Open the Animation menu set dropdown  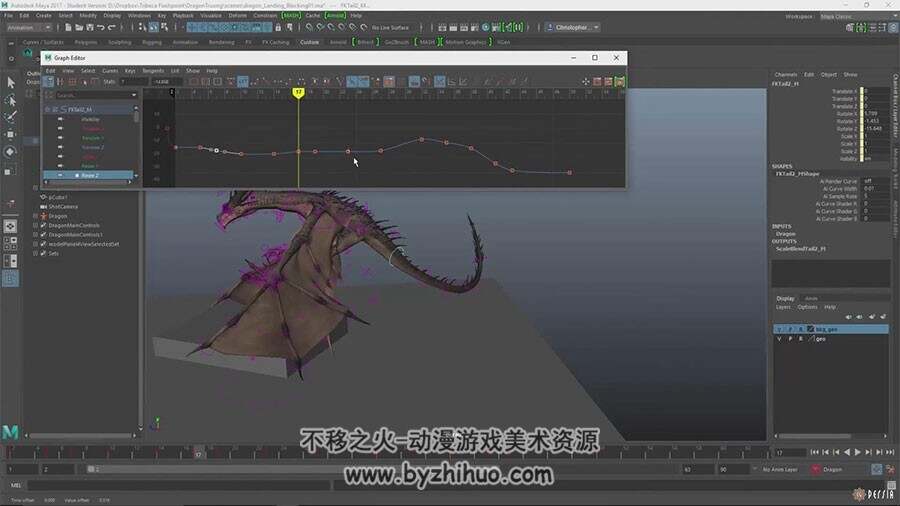tap(29, 27)
